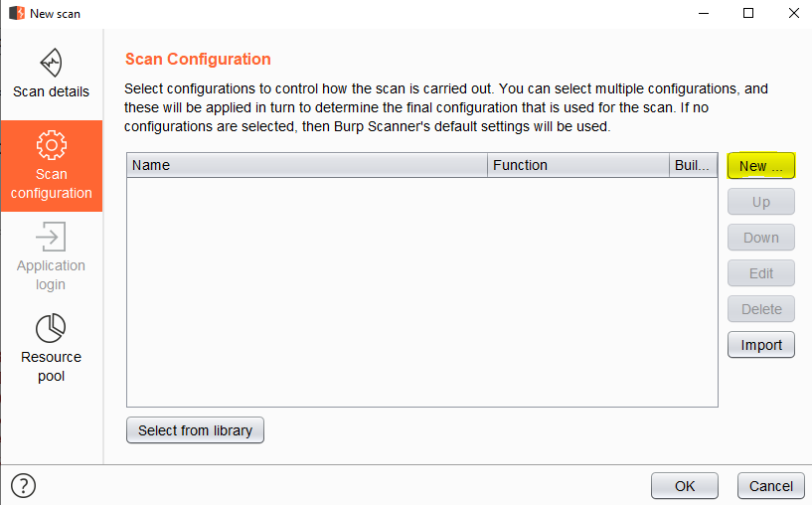The width and height of the screenshot is (812, 505).
Task: Click Select from library button
Action: tap(195, 430)
